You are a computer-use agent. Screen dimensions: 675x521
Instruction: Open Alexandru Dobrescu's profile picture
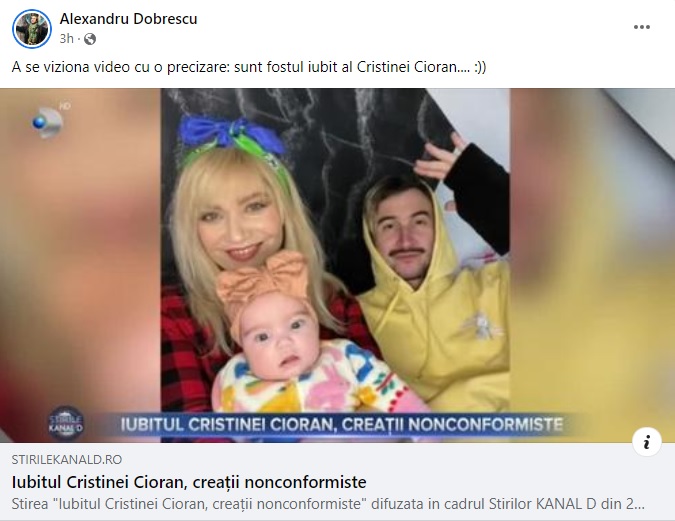[32, 29]
